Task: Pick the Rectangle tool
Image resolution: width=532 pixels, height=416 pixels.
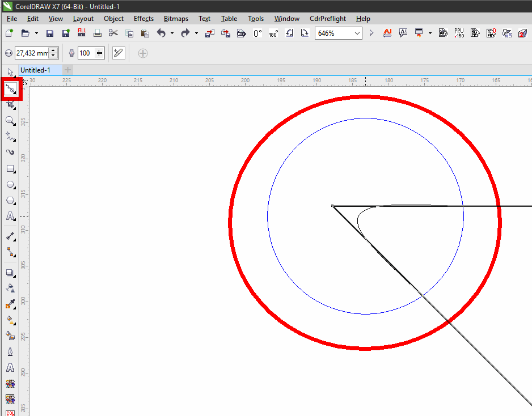Action: click(x=10, y=169)
